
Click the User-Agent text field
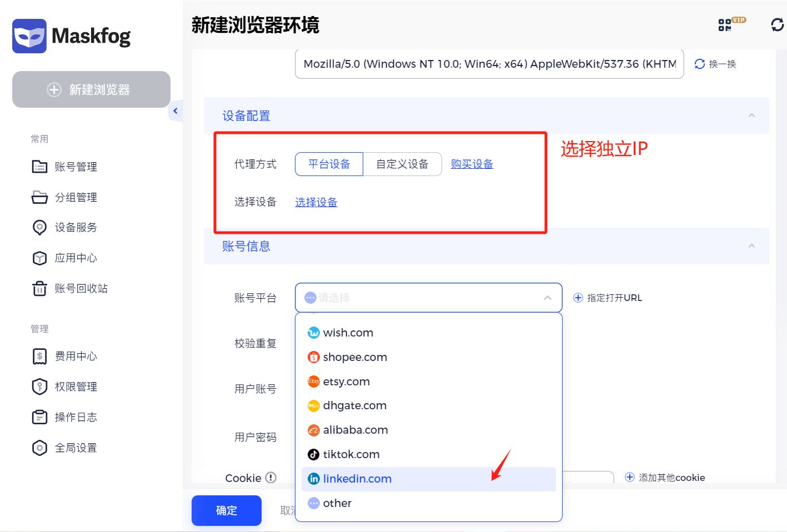point(489,64)
